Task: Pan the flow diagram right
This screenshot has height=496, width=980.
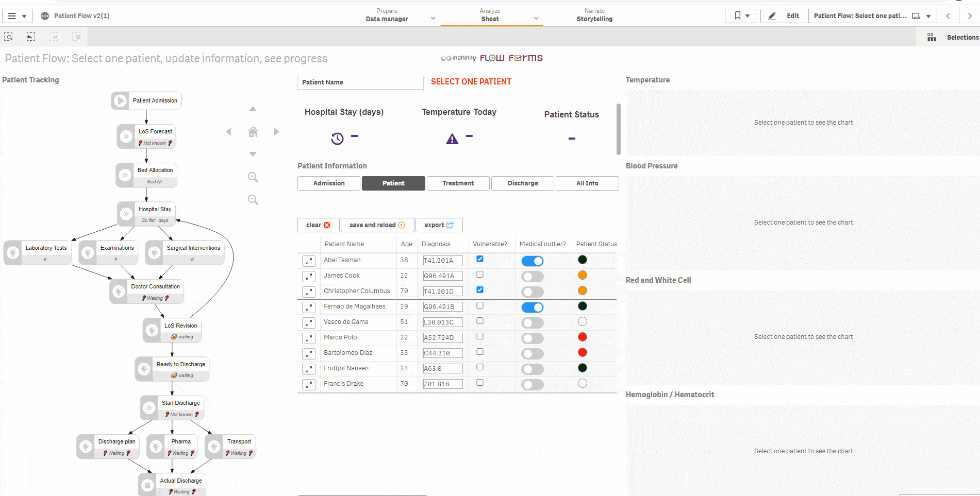Action: pyautogui.click(x=276, y=132)
